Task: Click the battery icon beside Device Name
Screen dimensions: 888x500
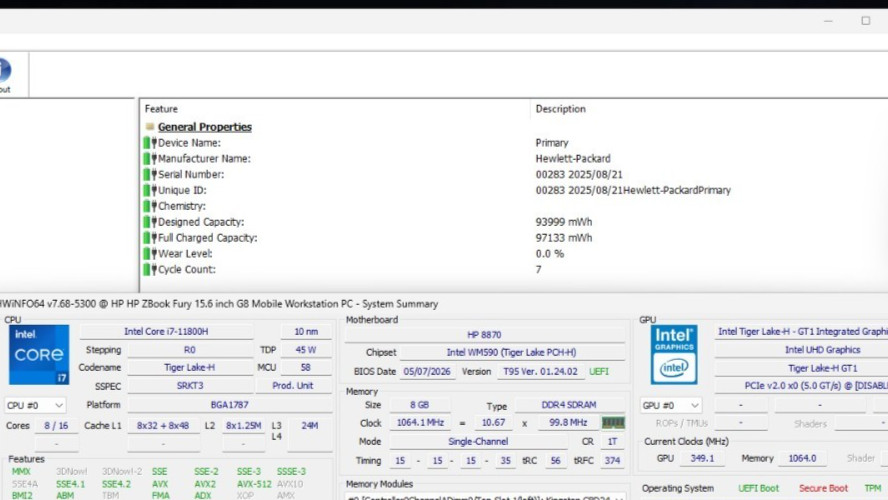Action: [150, 143]
